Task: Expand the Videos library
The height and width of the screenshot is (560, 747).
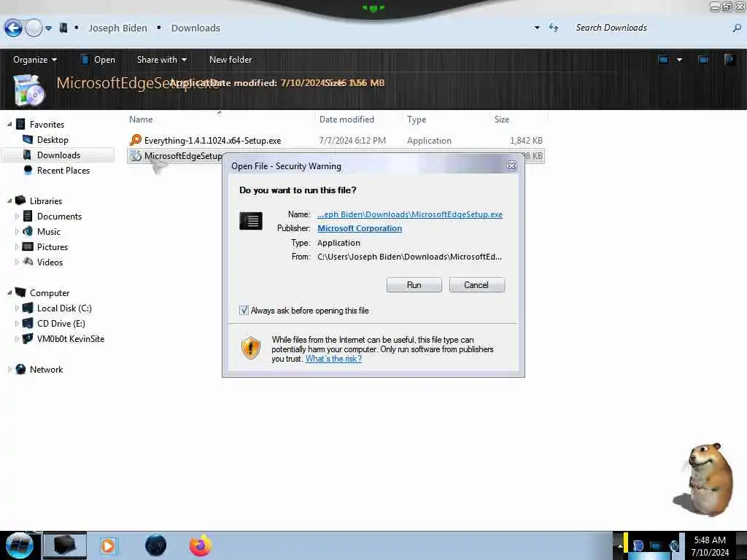Action: click(18, 262)
